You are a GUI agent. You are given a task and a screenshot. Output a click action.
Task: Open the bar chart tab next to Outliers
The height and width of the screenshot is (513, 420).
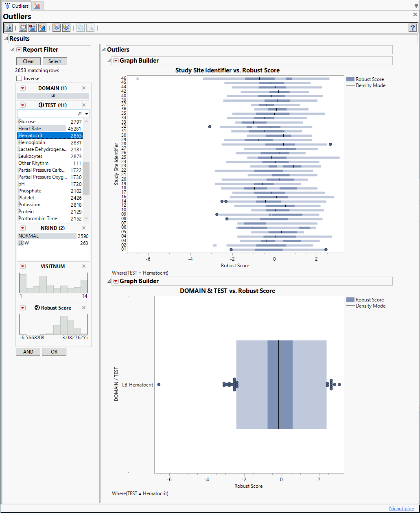point(37,6)
